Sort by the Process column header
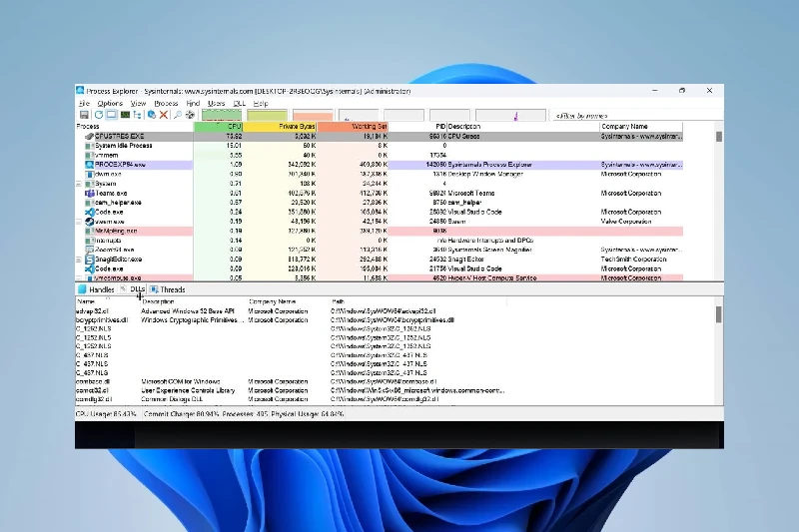Image resolution: width=799 pixels, height=532 pixels. [x=134, y=126]
